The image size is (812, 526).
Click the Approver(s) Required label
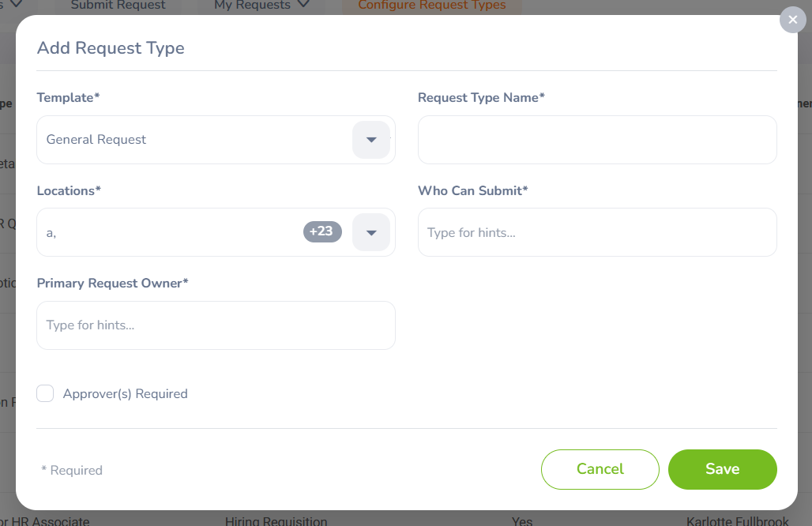click(x=125, y=393)
